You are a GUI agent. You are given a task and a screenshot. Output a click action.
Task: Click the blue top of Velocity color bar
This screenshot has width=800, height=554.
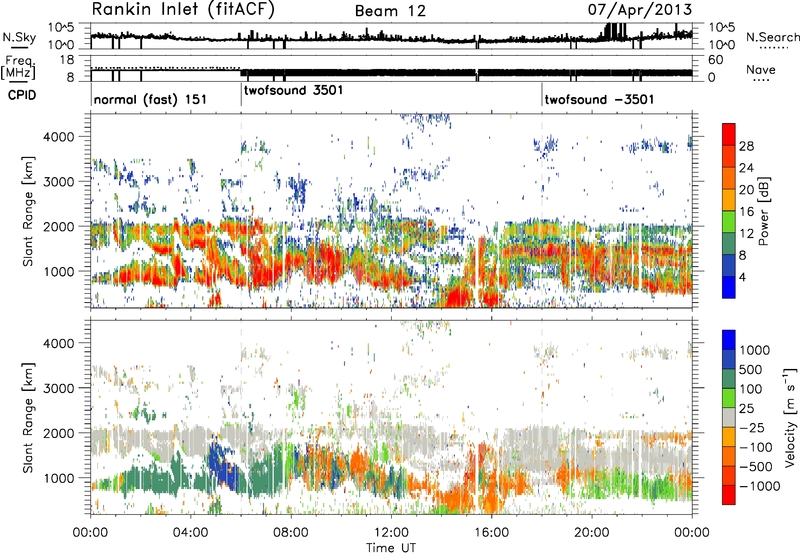729,340
